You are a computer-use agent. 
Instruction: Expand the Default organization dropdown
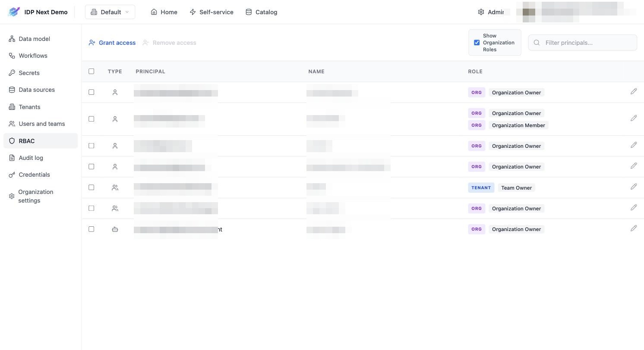pos(110,12)
